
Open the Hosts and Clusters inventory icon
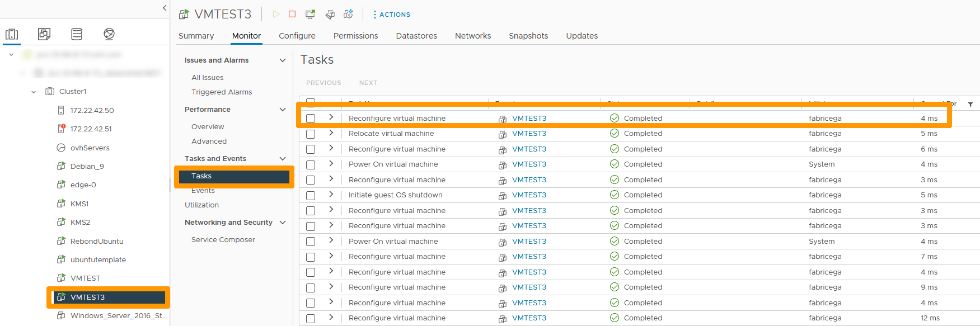click(x=12, y=34)
